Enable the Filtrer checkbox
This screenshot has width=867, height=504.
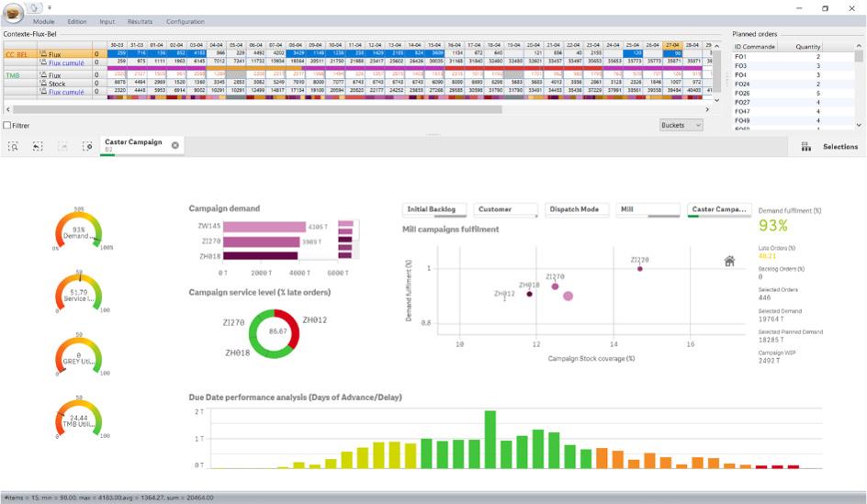coord(7,126)
